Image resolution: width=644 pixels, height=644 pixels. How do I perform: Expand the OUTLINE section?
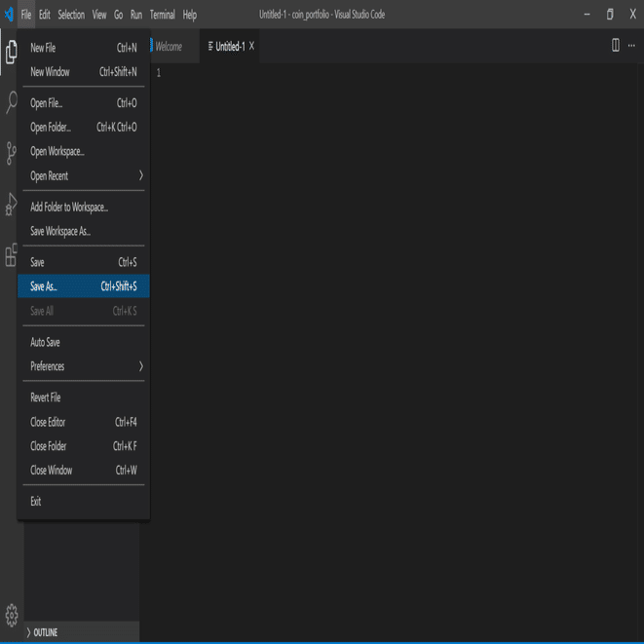(81, 632)
